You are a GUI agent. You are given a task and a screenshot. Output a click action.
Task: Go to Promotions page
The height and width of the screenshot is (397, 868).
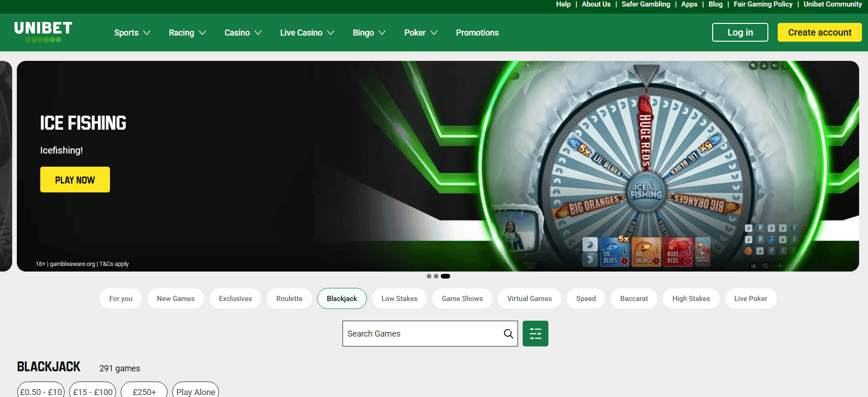pyautogui.click(x=477, y=33)
